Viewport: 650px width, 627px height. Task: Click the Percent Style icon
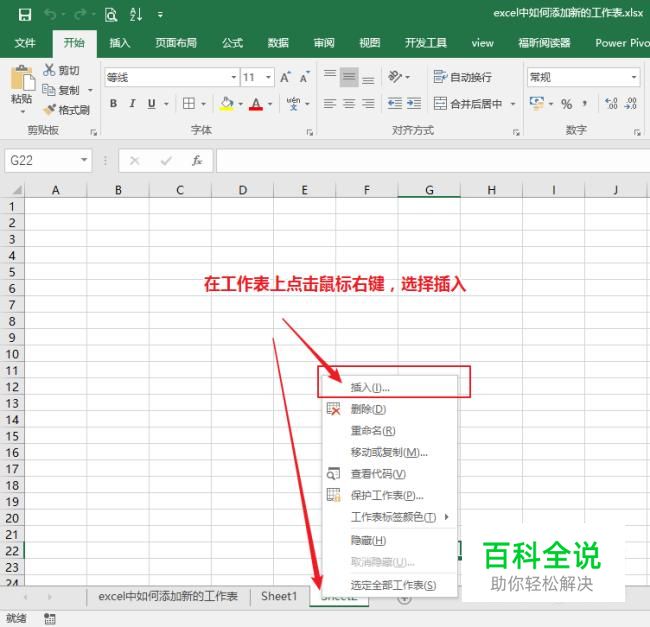(567, 104)
